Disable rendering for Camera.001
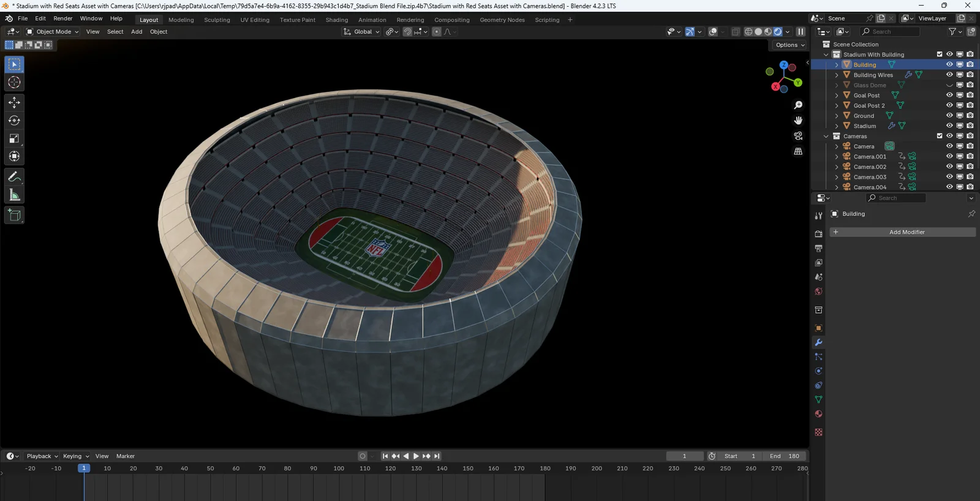Viewport: 980px width, 501px height. tap(970, 156)
